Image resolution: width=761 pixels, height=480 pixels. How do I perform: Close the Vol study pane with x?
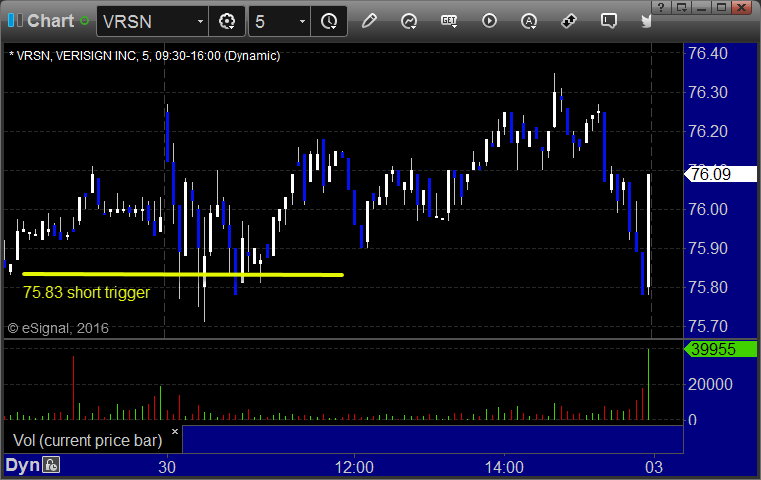coord(175,431)
